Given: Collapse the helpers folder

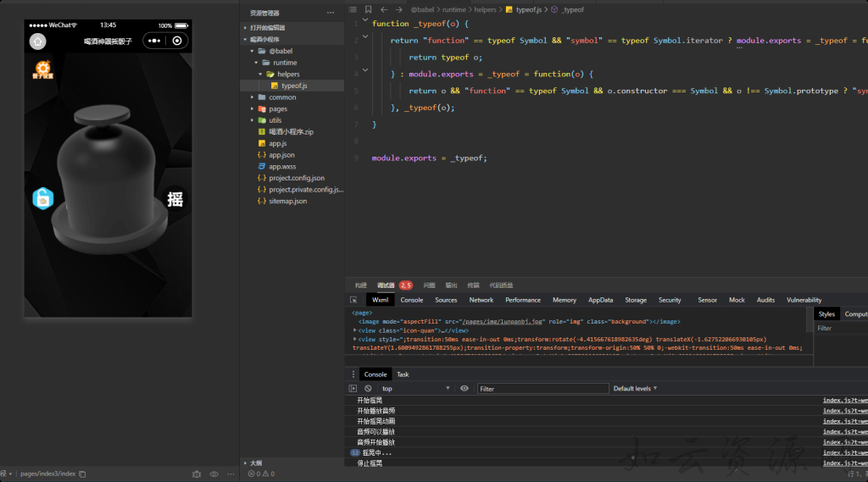Looking at the screenshot, I should 287,74.
